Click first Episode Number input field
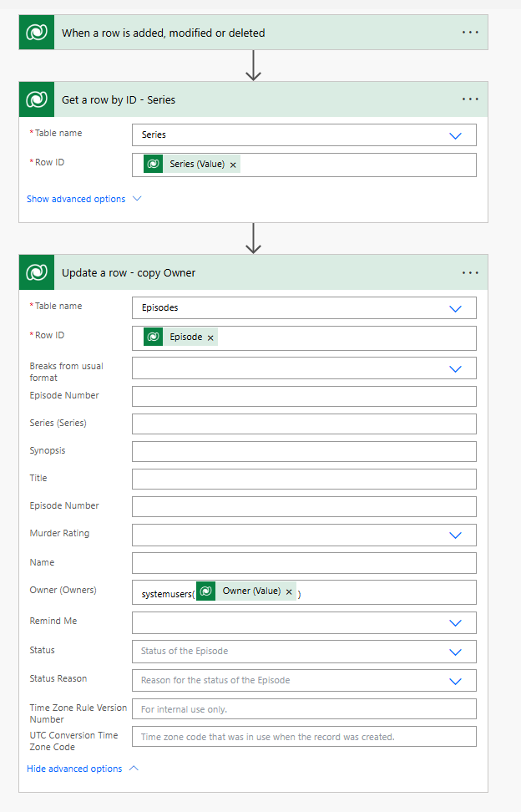 click(x=304, y=396)
